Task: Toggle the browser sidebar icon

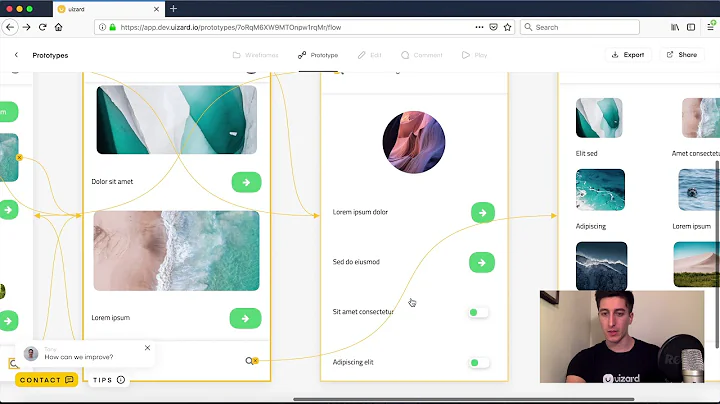Action: (x=691, y=27)
